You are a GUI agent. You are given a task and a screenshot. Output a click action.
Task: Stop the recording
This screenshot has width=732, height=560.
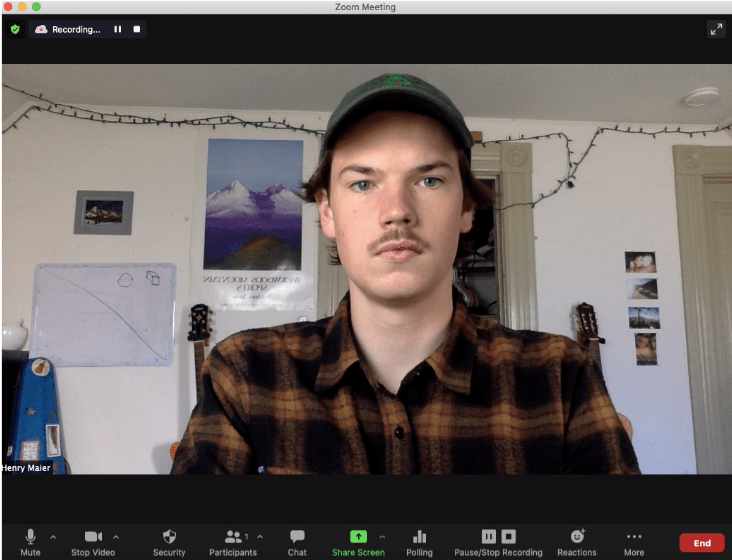click(x=508, y=537)
